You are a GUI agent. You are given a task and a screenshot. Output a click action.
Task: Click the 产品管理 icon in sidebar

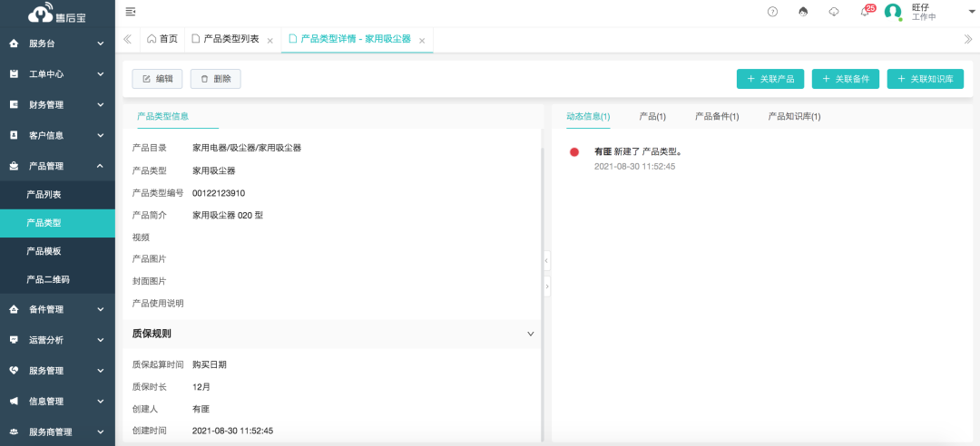(15, 166)
